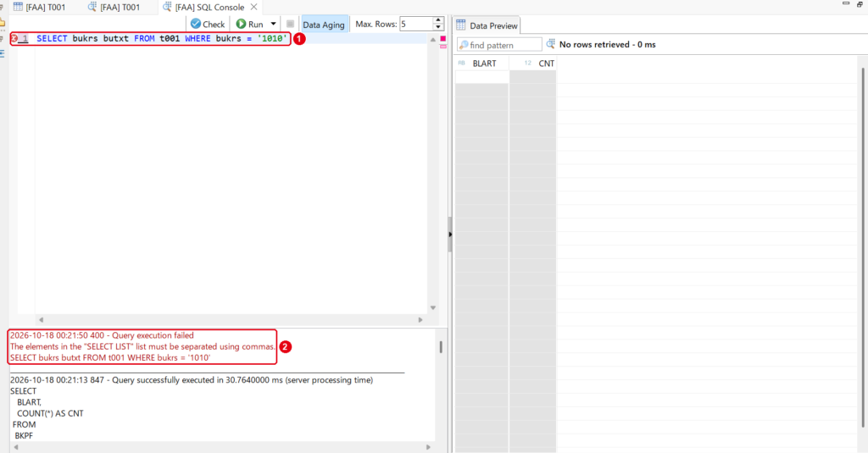Click the editor horizontal scroll left arrow

pos(41,320)
